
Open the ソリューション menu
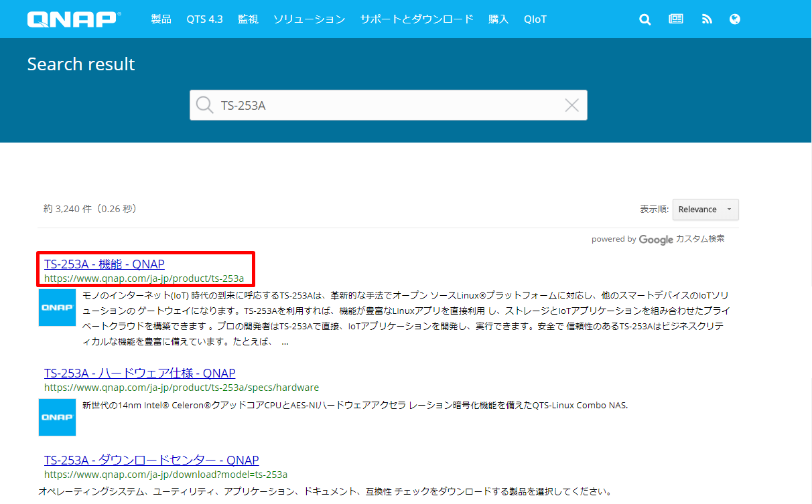point(309,19)
